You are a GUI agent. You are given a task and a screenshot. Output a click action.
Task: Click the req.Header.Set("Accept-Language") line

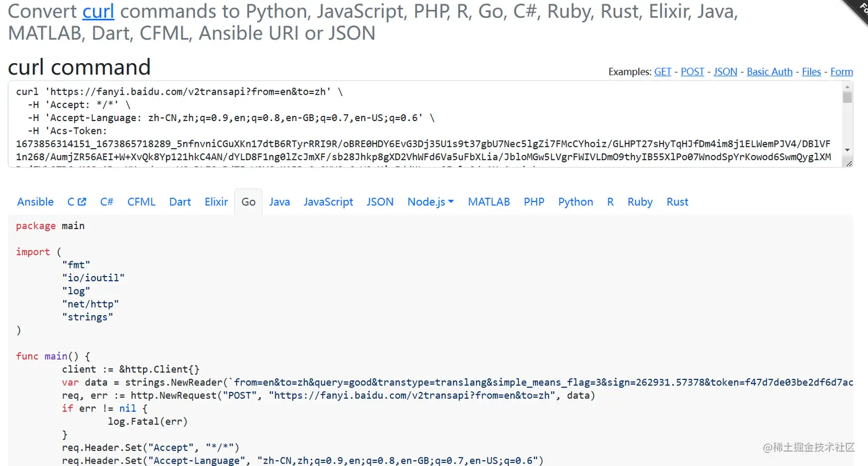click(x=303, y=461)
